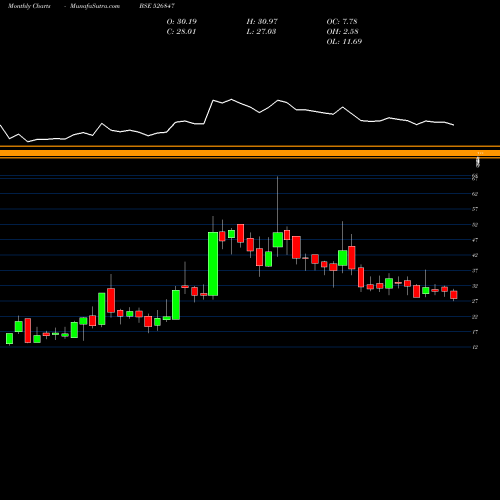The width and height of the screenshot is (500, 500).
Task: Click the price axis label '42'
Action: (475, 255)
